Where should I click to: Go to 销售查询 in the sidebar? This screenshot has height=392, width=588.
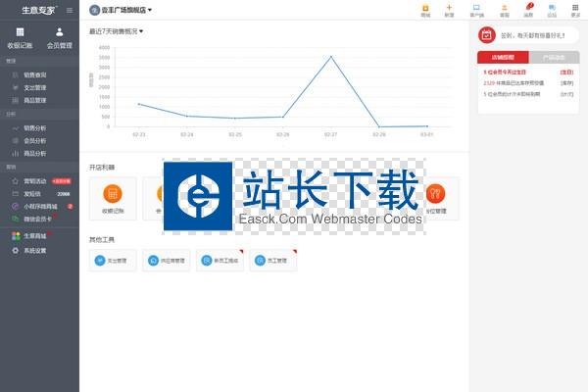point(35,75)
